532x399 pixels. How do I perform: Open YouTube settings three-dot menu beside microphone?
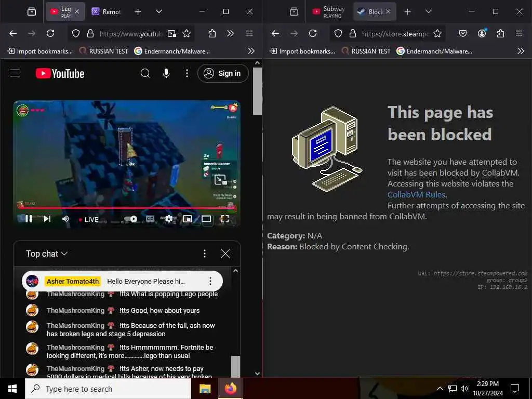187,73
